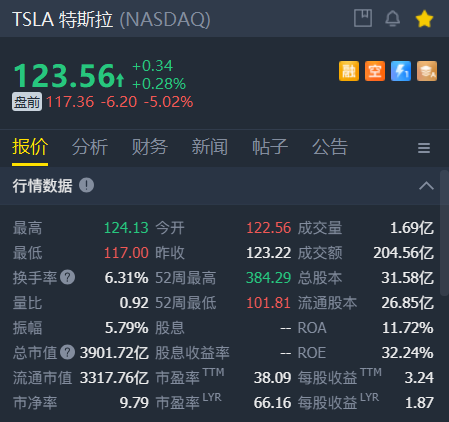This screenshot has height=422, width=449.
Task: Open the hamburger menu beside tabs
Action: 424,148
